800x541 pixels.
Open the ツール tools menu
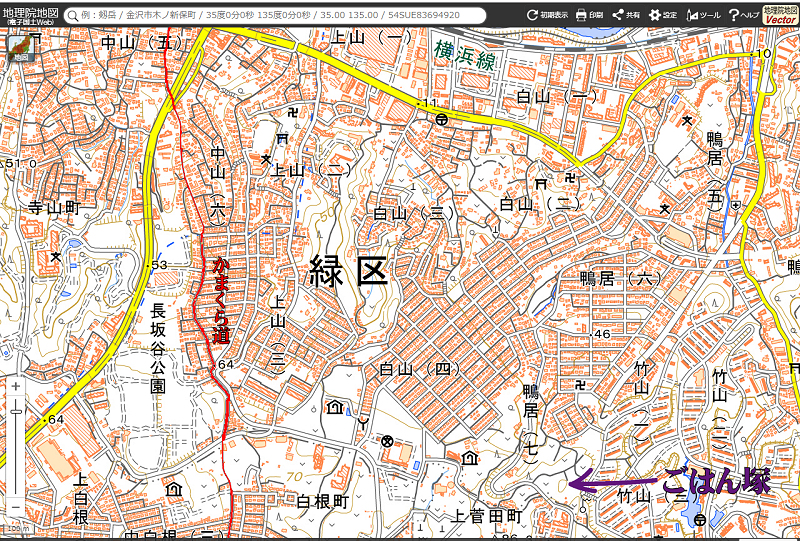click(703, 15)
